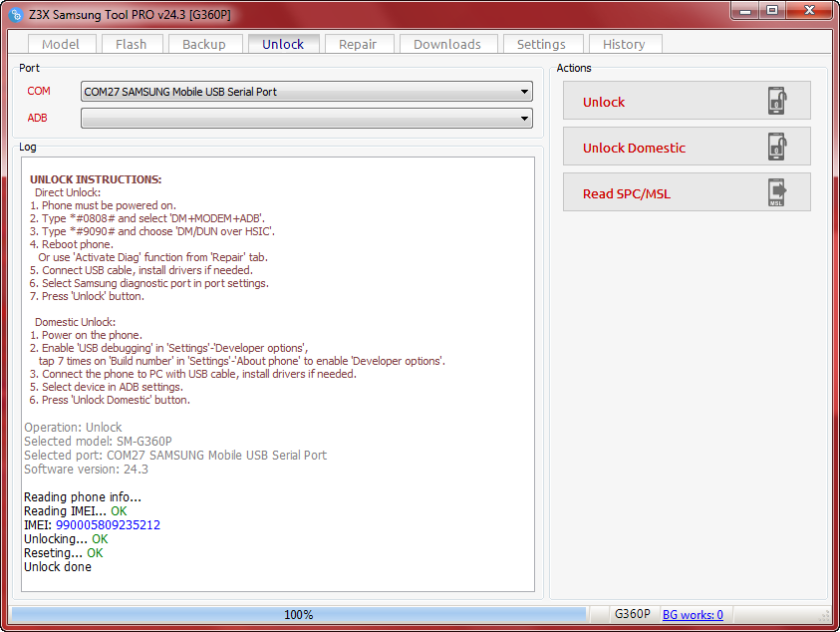Click the window resize grip in status bar
Image resolution: width=840 pixels, height=632 pixels.
coord(824,616)
